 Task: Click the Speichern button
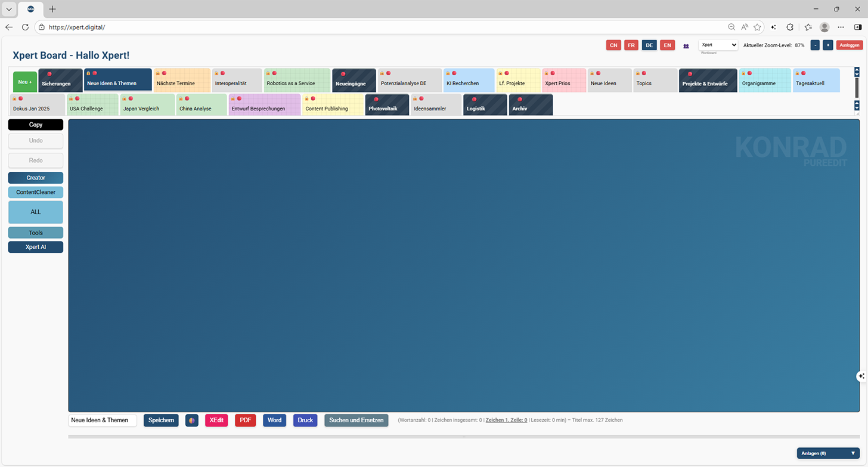[161, 420]
